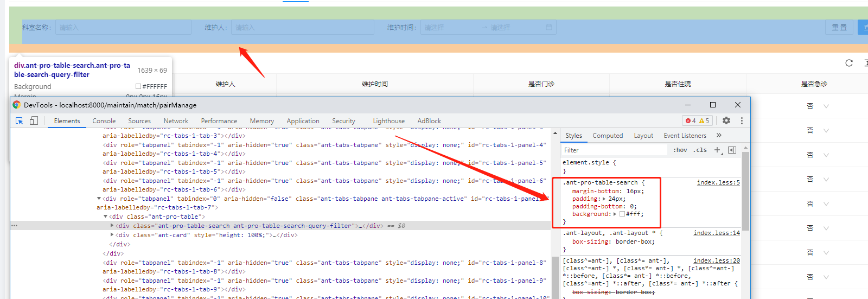Select the Layout sub-tab
This screenshot has width=868, height=299.
pos(643,136)
